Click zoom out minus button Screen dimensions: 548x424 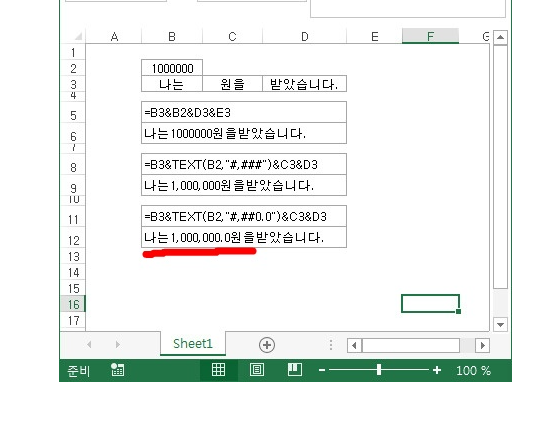322,370
